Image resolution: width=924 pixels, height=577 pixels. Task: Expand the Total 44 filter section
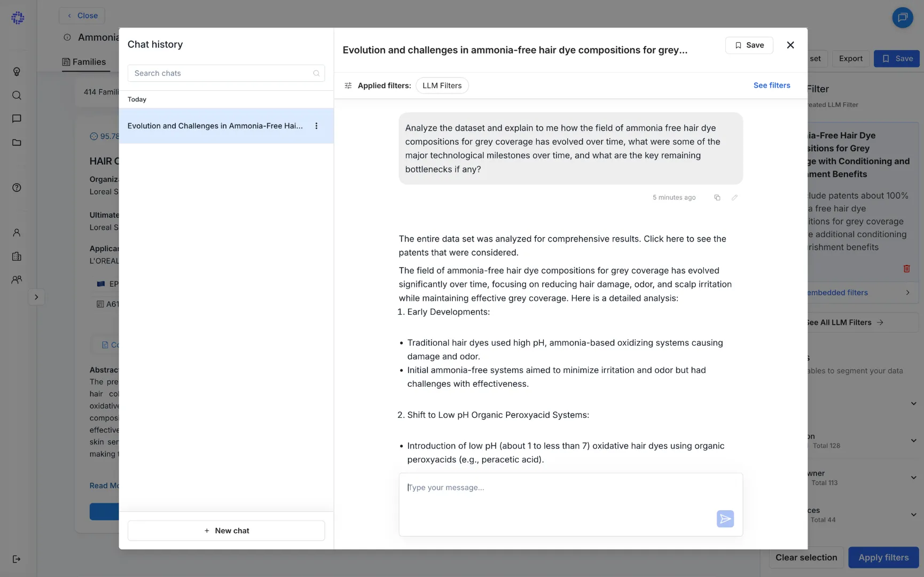[x=913, y=514]
